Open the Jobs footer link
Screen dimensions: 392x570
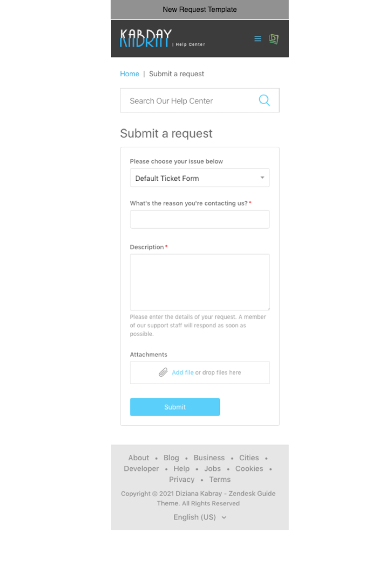click(212, 469)
